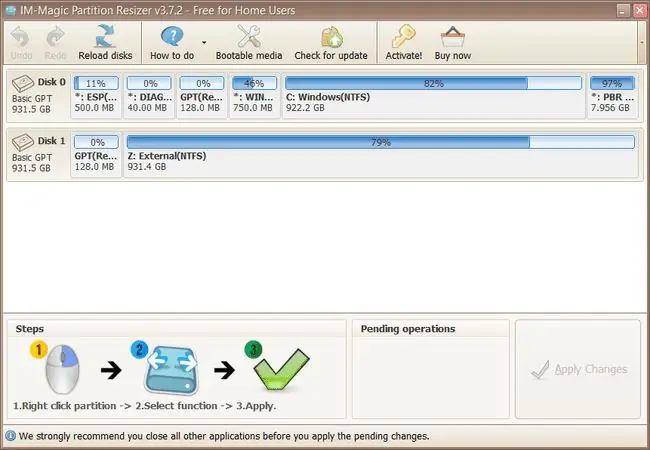Select the GPT reserved partition on Disk 1
Image resolution: width=650 pixels, height=450 pixels.
click(x=96, y=155)
